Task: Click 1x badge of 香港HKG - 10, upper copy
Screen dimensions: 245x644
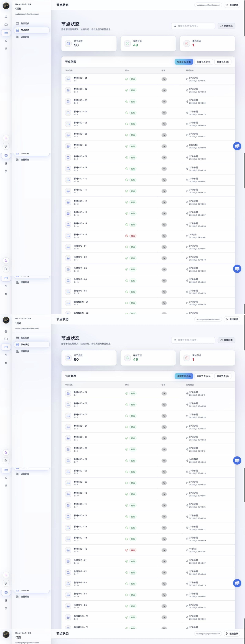Action: coord(164,180)
